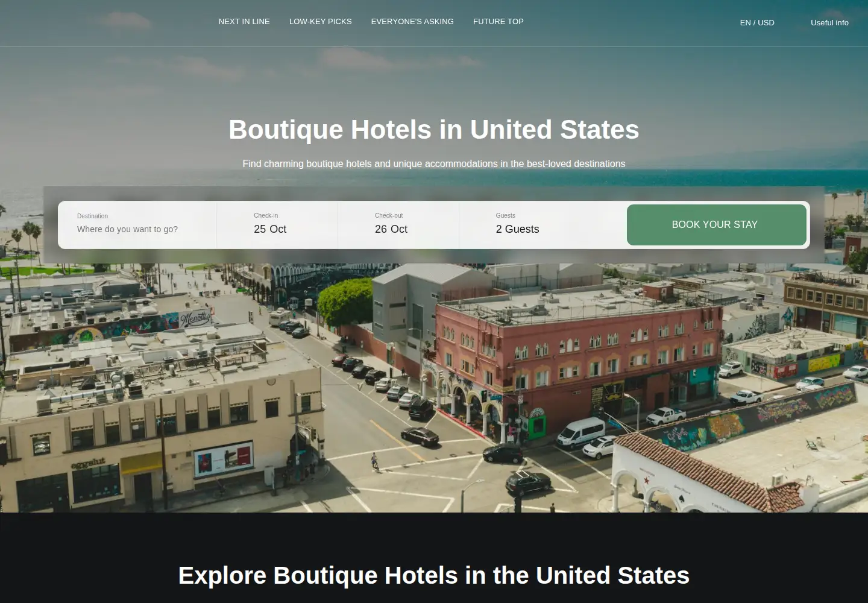The width and height of the screenshot is (868, 603).
Task: Click the Boutique Hotels in United States heading
Action: click(x=434, y=130)
